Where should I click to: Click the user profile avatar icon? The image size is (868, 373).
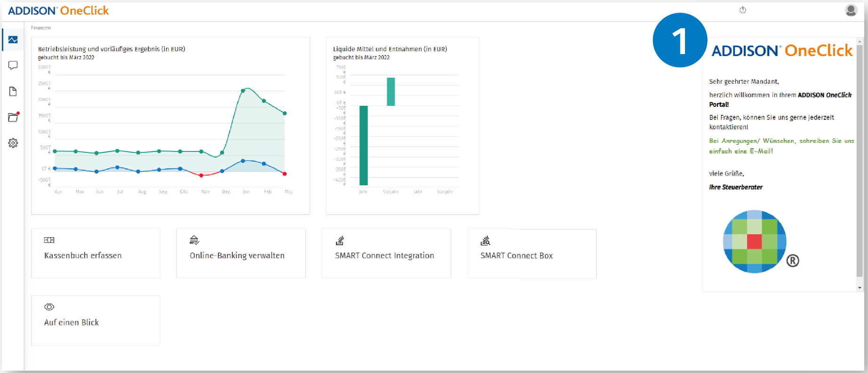(851, 10)
